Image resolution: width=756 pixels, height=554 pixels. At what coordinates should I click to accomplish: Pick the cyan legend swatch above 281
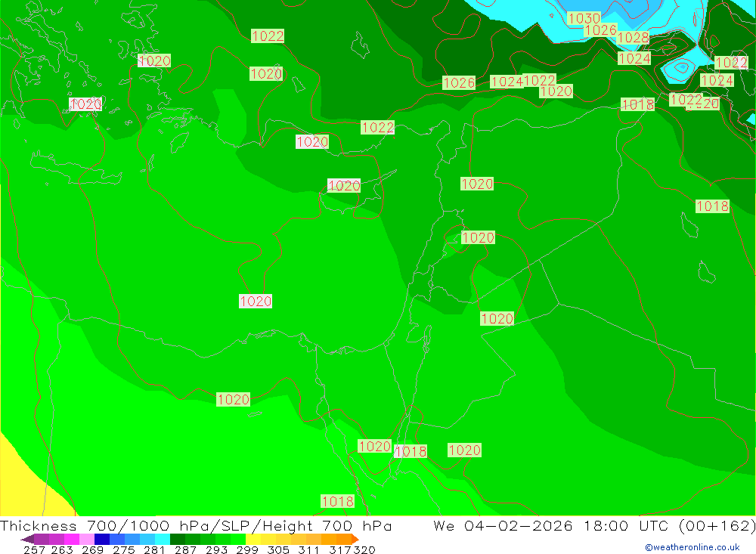[x=163, y=539]
